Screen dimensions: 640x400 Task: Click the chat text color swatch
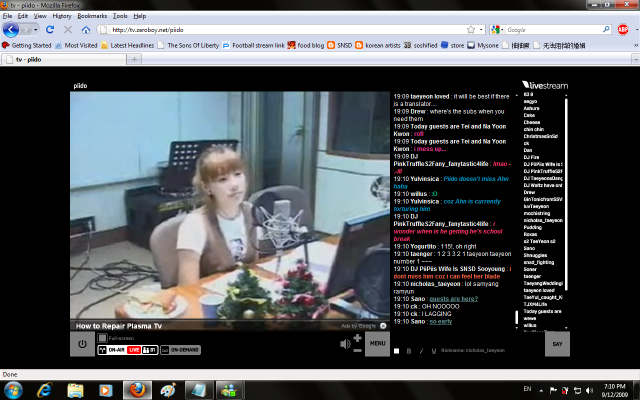coord(397,351)
